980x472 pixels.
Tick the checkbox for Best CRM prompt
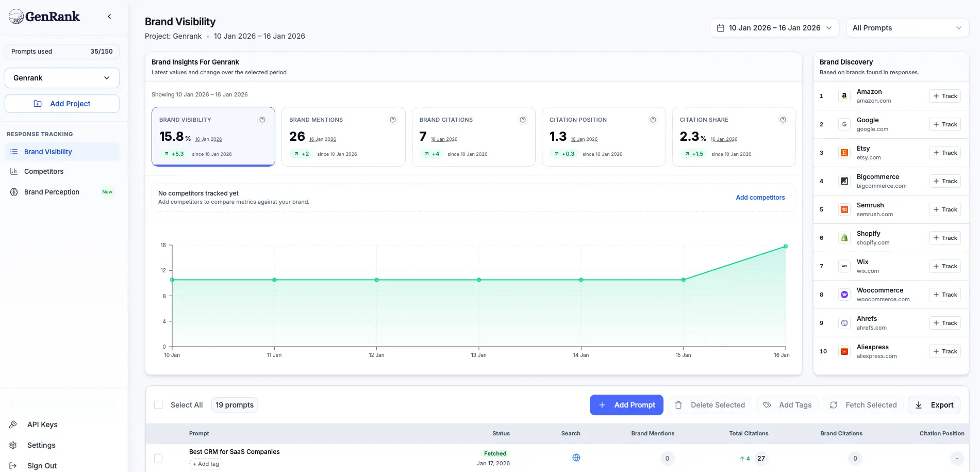pyautogui.click(x=158, y=458)
